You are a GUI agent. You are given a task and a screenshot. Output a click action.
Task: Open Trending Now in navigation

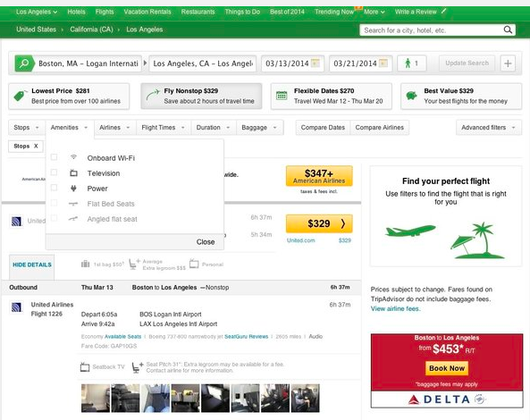point(334,12)
